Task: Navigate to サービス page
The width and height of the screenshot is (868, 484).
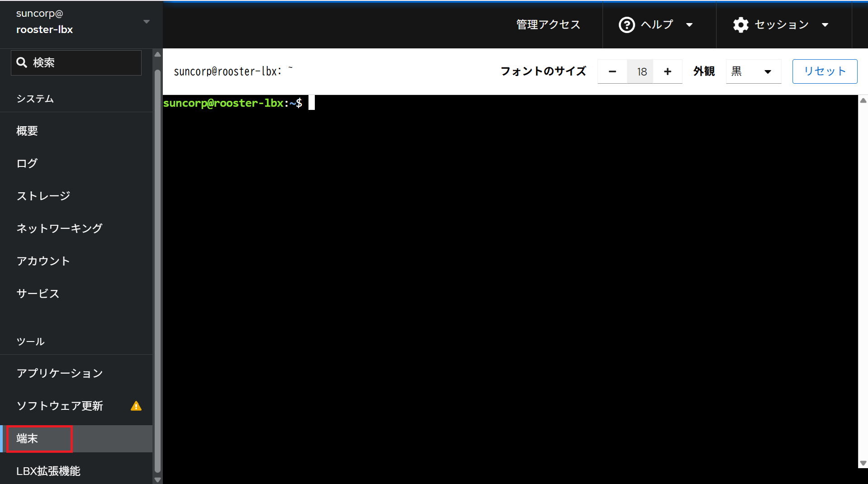Action: click(x=38, y=294)
